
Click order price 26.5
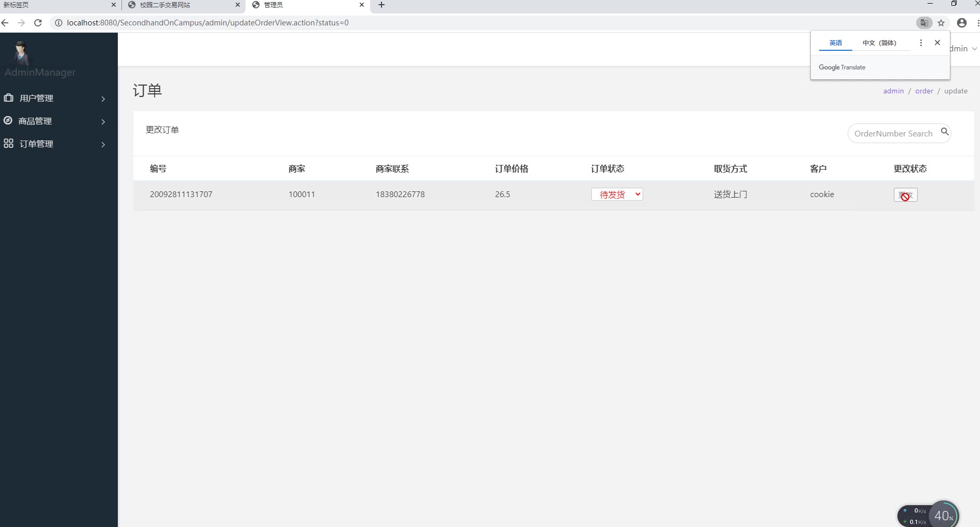coord(502,195)
